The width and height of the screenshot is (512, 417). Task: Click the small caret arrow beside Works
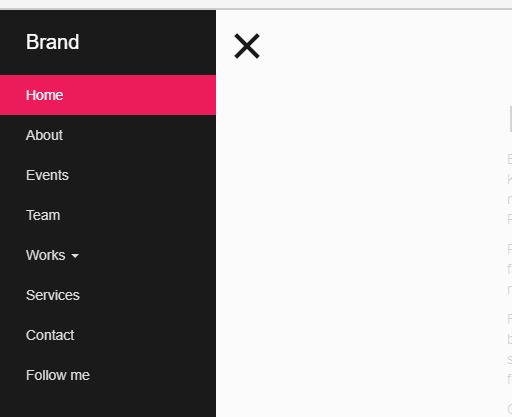(75, 256)
